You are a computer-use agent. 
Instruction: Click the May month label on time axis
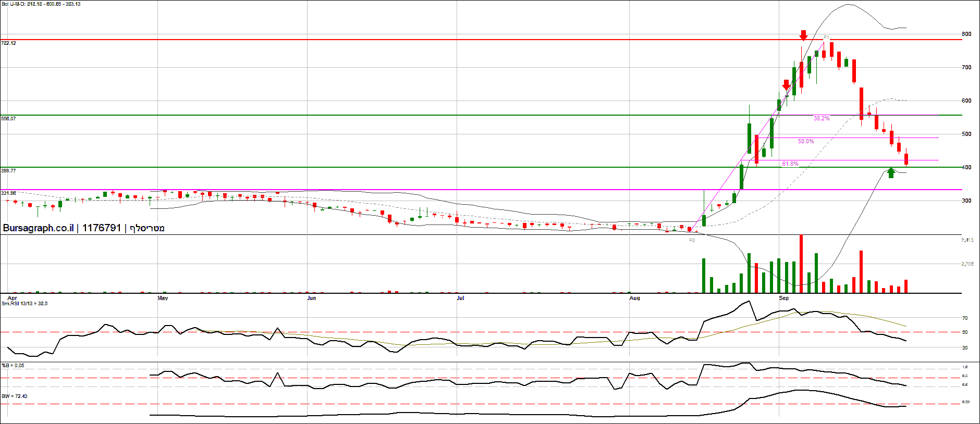click(163, 298)
